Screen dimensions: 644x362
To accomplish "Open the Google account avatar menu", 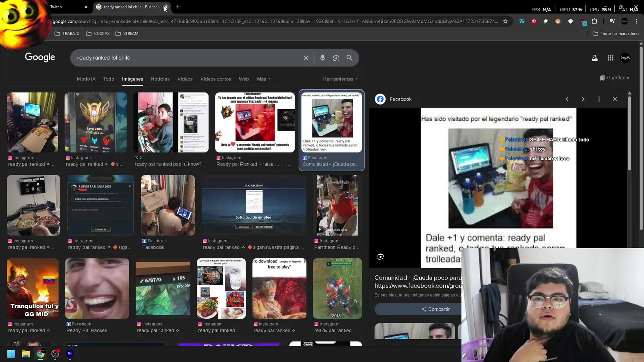I will click(x=625, y=58).
